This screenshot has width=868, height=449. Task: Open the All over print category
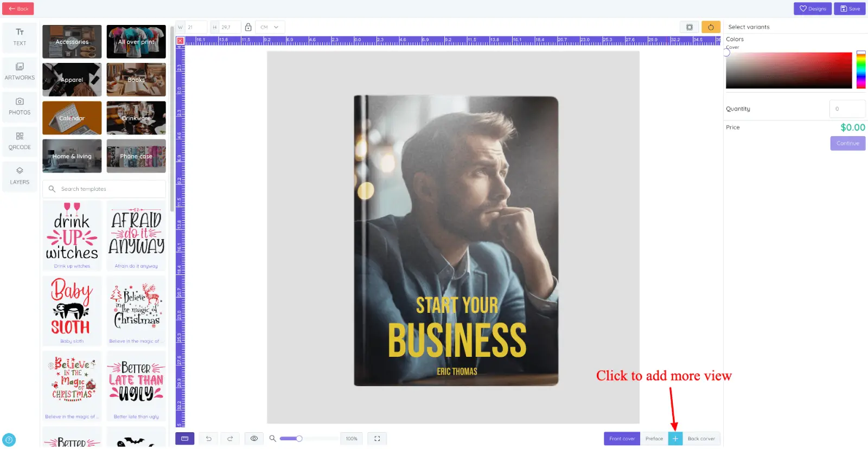coord(136,42)
